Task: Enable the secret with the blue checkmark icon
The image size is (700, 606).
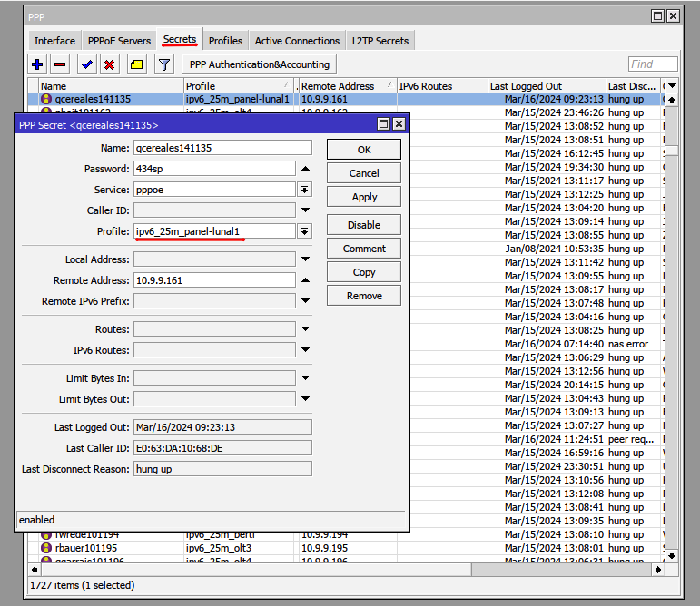Action: coord(87,64)
